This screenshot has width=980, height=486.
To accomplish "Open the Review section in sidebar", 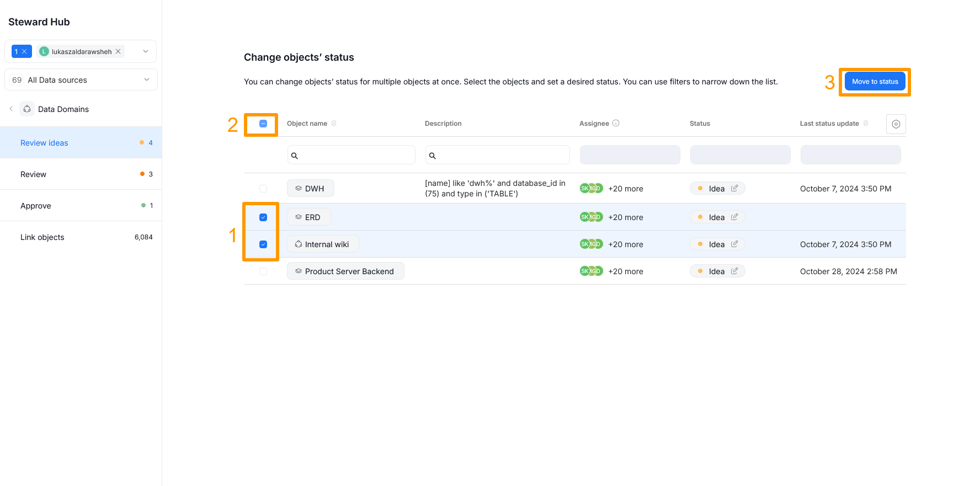I will coord(34,174).
